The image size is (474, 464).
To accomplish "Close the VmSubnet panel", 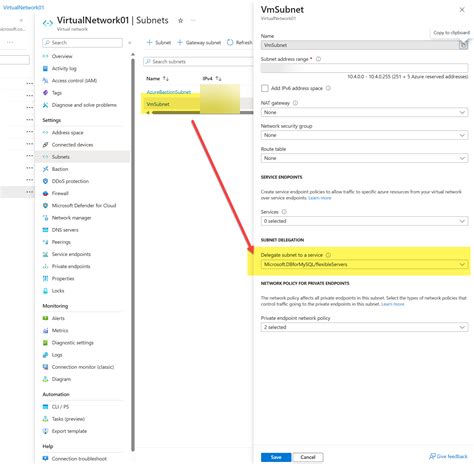I will tap(462, 10).
